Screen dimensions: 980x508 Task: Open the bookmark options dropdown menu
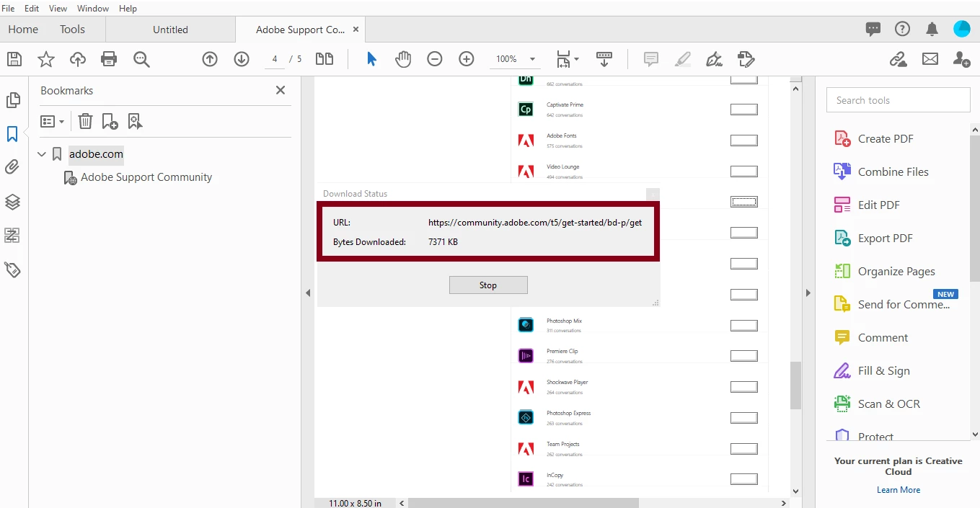pos(52,122)
